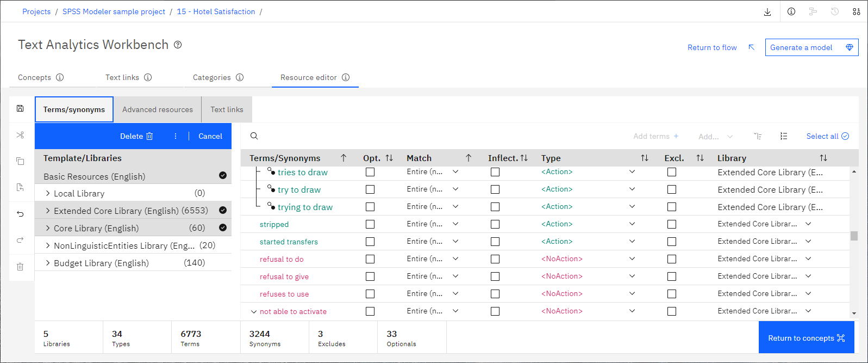Click the download icon in top bar
The height and width of the screenshot is (363, 868).
coord(767,11)
